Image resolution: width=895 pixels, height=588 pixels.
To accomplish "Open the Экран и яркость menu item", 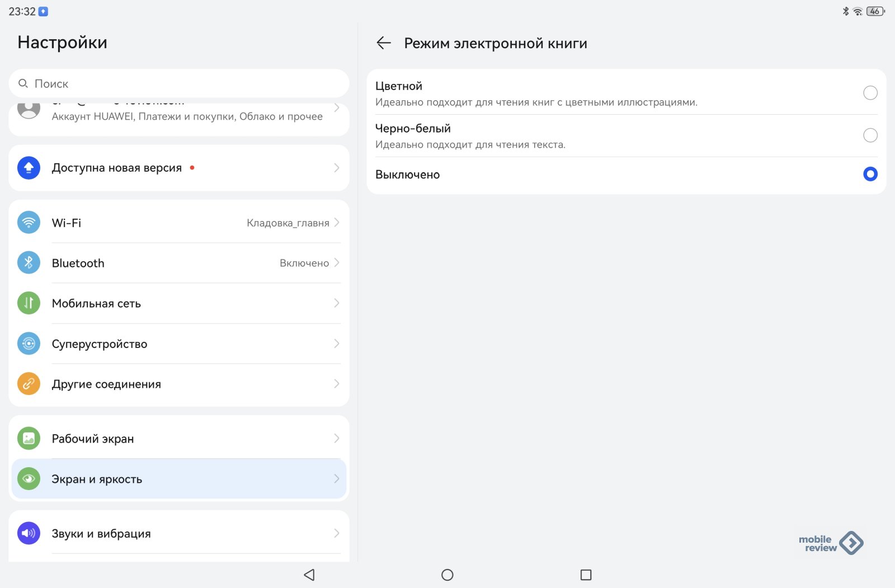I will tap(179, 479).
